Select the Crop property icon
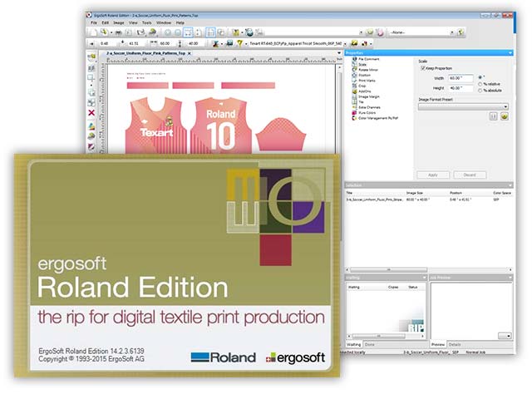Screen dimensions: 532x399 tap(352, 85)
